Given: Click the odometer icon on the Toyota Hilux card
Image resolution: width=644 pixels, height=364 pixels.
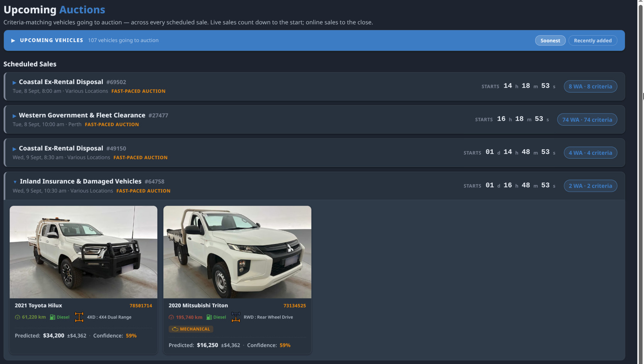Looking at the screenshot, I should pos(17,317).
